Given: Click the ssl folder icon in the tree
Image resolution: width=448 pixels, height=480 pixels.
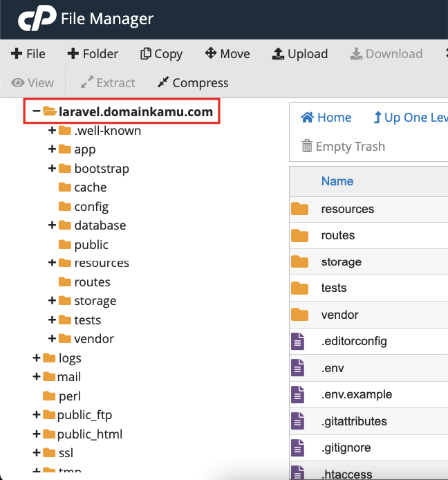Looking at the screenshot, I should (x=49, y=452).
